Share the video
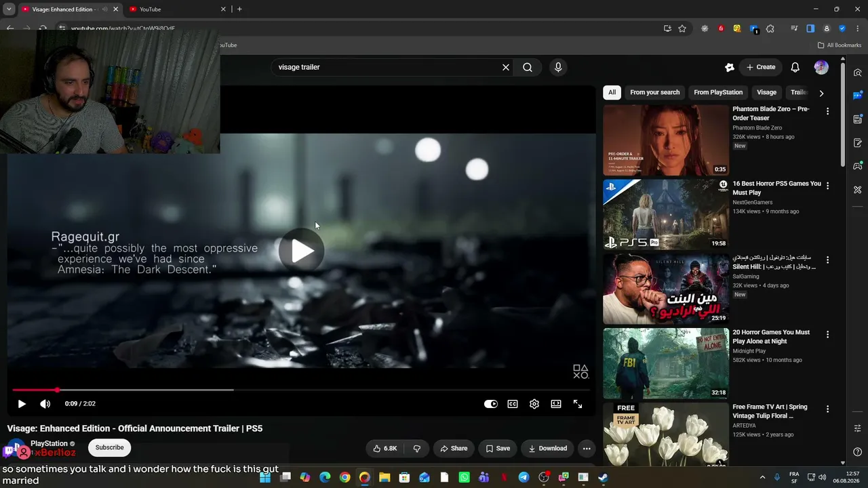868x488 pixels. [454, 448]
